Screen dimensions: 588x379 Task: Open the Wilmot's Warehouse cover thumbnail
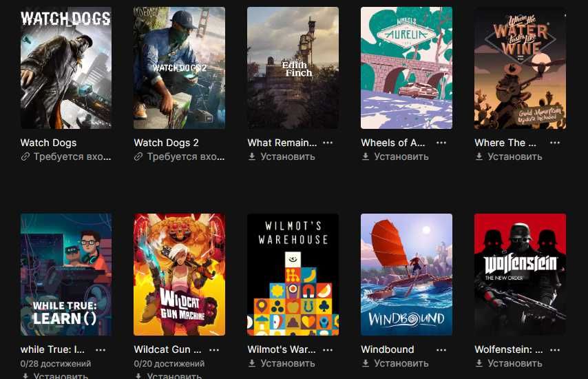[x=293, y=275]
